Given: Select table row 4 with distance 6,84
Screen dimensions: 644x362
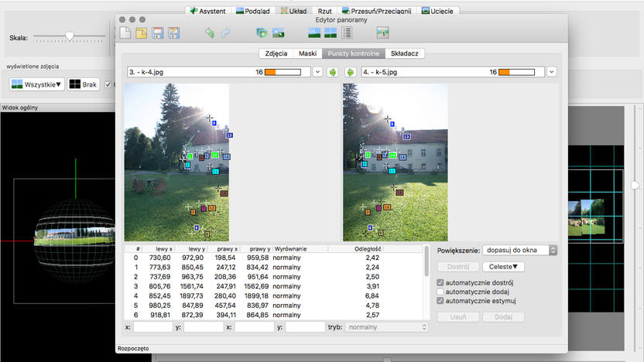Looking at the screenshot, I should [x=273, y=296].
